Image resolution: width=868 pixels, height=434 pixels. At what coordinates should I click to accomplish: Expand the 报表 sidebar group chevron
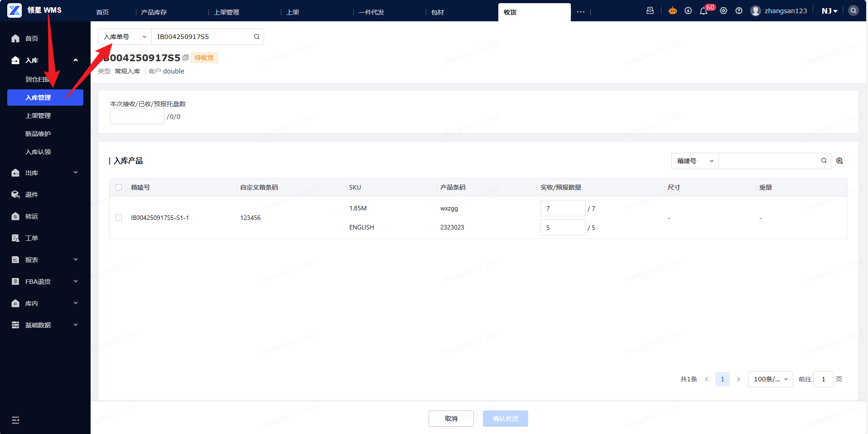[x=76, y=259]
